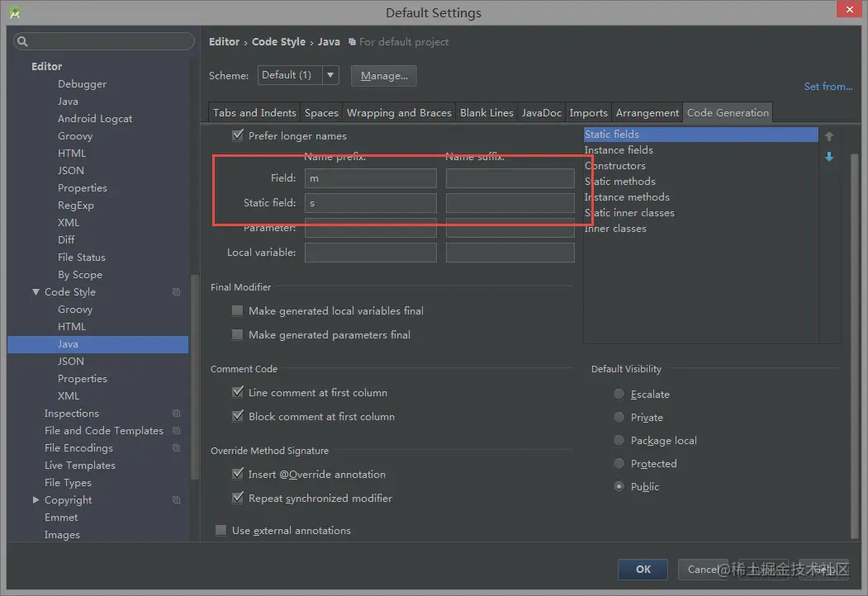Toggle Block comment at first column
Image resolution: width=868 pixels, height=596 pixels.
[x=238, y=415]
